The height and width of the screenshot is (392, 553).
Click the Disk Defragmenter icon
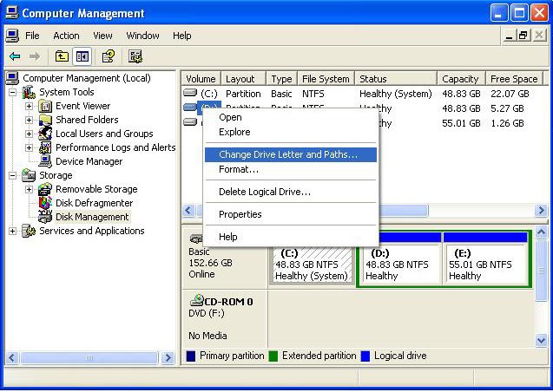tap(45, 203)
